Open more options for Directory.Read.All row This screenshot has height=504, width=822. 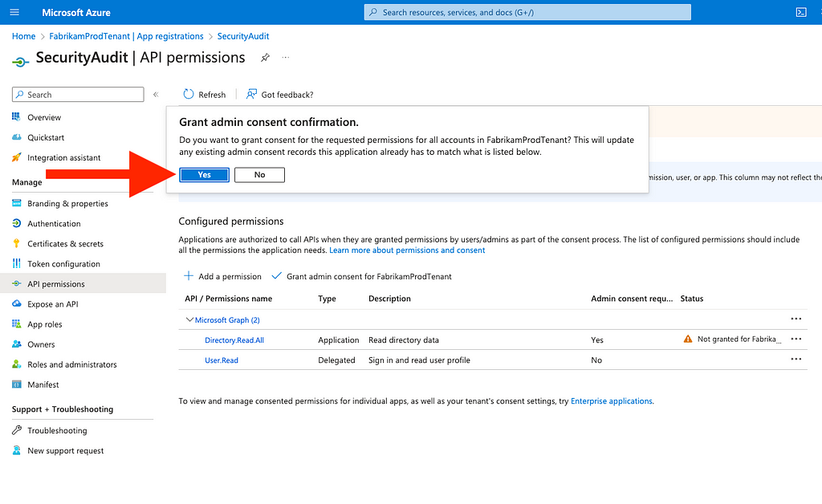(796, 339)
